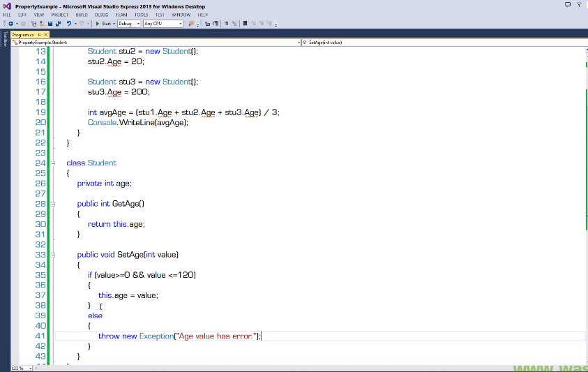Viewport: 588px width, 372px height.
Task: Open overflow options after Find in Files
Action: pyautogui.click(x=197, y=26)
